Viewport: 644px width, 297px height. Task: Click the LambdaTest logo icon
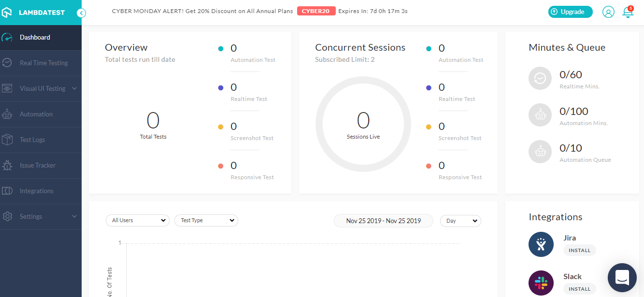7,13
